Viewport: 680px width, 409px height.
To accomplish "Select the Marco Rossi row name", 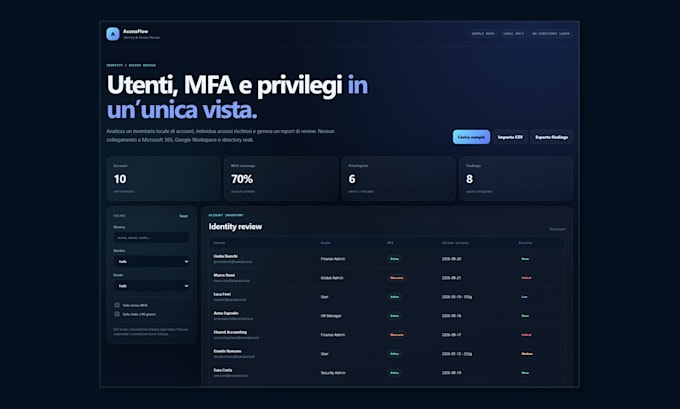I will (x=224, y=275).
